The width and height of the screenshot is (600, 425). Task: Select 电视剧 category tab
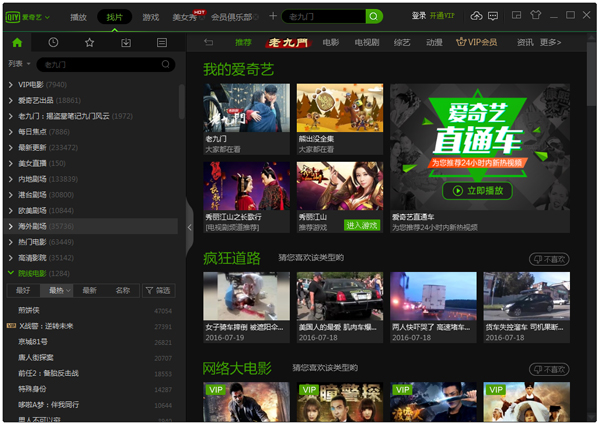tap(367, 42)
